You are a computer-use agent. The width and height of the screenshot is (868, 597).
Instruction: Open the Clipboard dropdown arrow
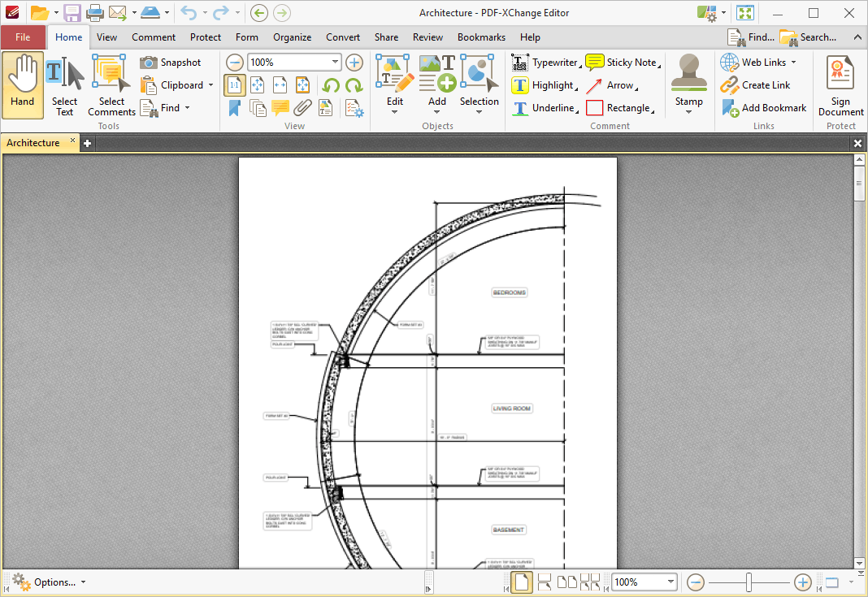(x=211, y=85)
